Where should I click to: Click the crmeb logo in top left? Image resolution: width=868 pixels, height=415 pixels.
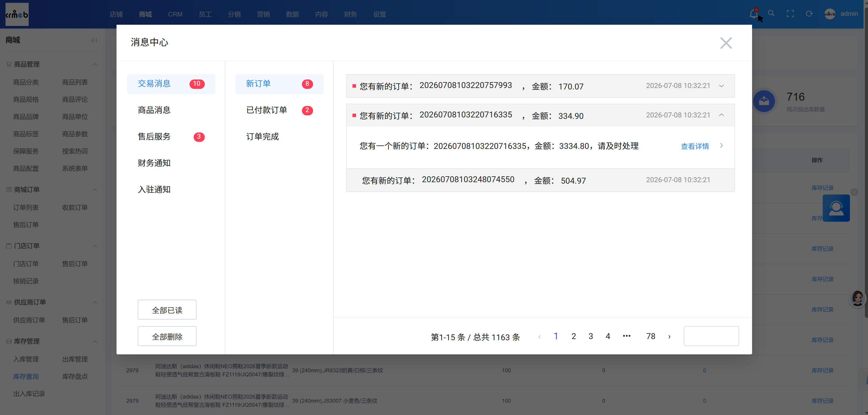click(x=17, y=14)
